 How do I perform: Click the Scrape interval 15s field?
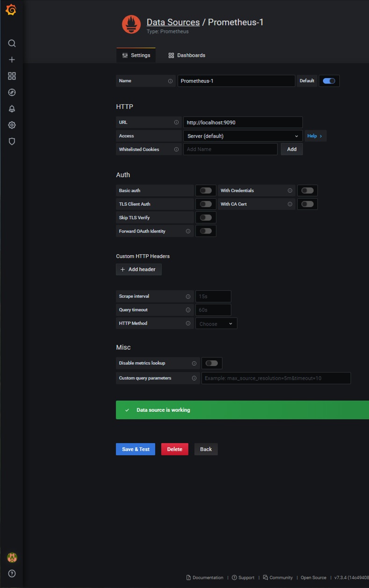pos(213,296)
